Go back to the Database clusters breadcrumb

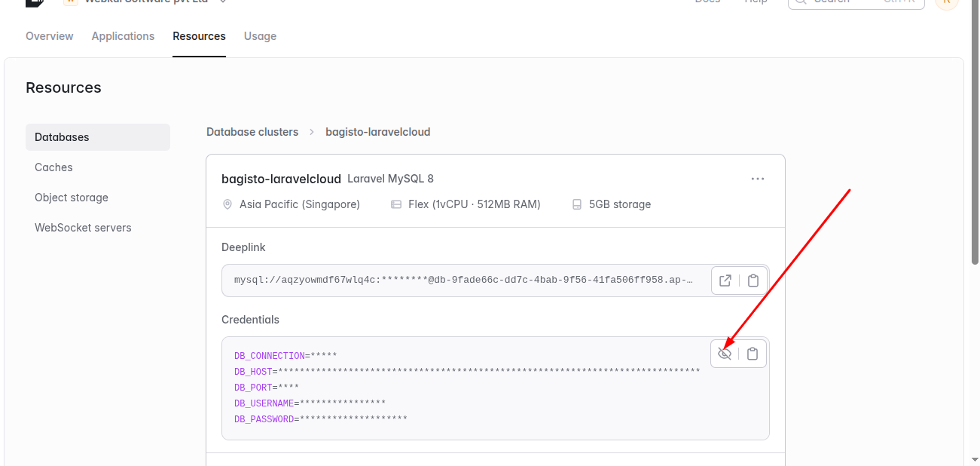(252, 132)
